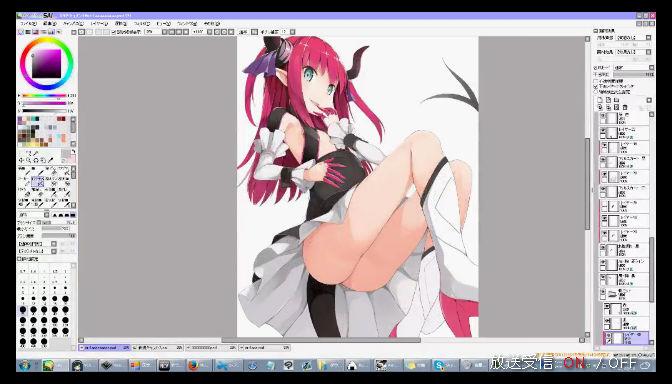Click the 25% zoom value field

(x=152, y=32)
